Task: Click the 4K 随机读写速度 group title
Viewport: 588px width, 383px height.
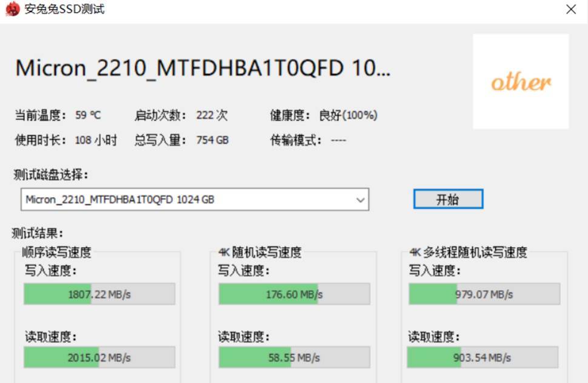Action: 260,253
